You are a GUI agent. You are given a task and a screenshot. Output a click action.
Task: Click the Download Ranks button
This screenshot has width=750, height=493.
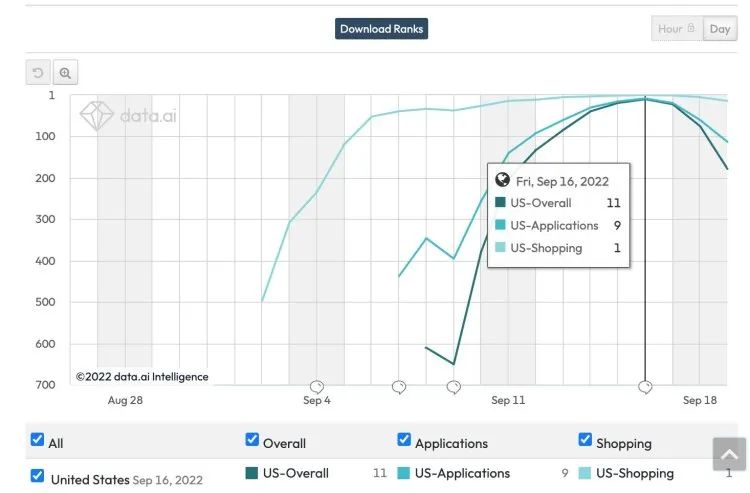pyautogui.click(x=381, y=29)
